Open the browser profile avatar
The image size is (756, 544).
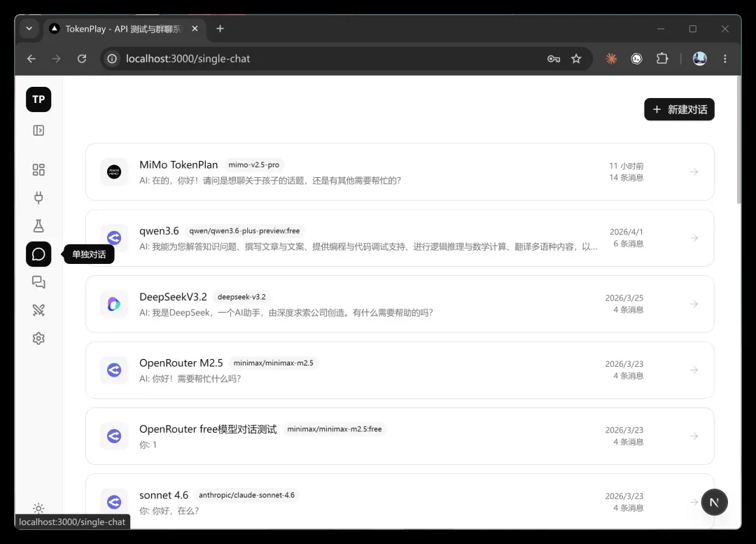pos(699,59)
